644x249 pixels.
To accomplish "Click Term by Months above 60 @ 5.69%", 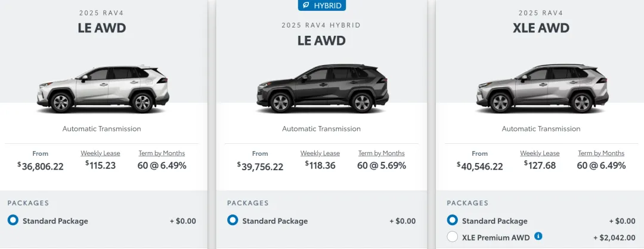I will (x=381, y=153).
